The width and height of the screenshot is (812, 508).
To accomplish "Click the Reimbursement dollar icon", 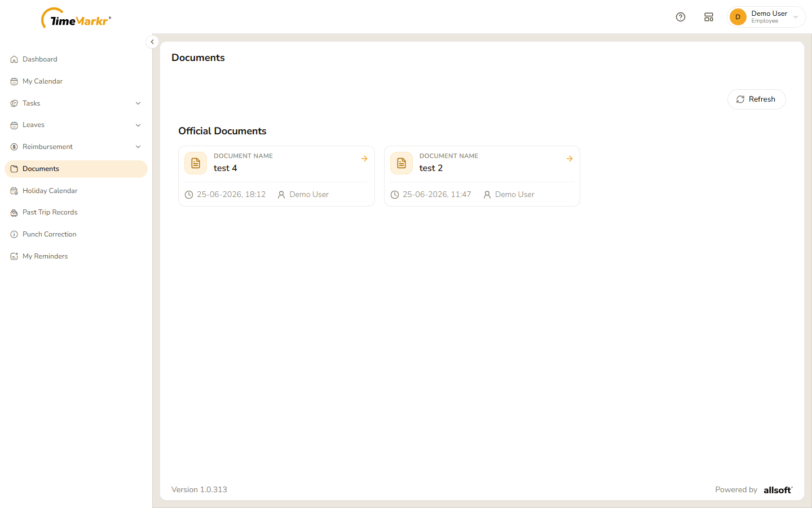I will (14, 147).
